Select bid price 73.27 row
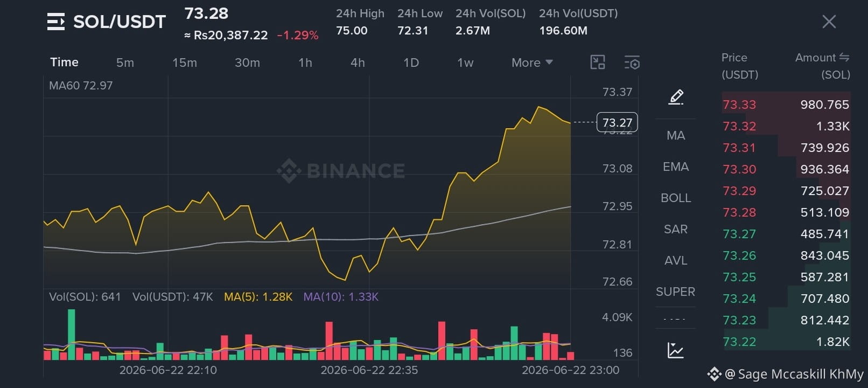This screenshot has width=868, height=388. pos(786,234)
